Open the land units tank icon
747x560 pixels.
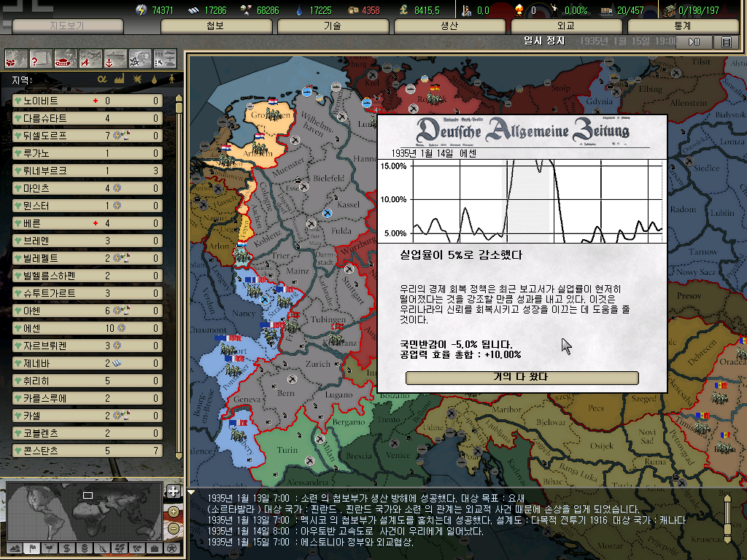tap(65, 59)
